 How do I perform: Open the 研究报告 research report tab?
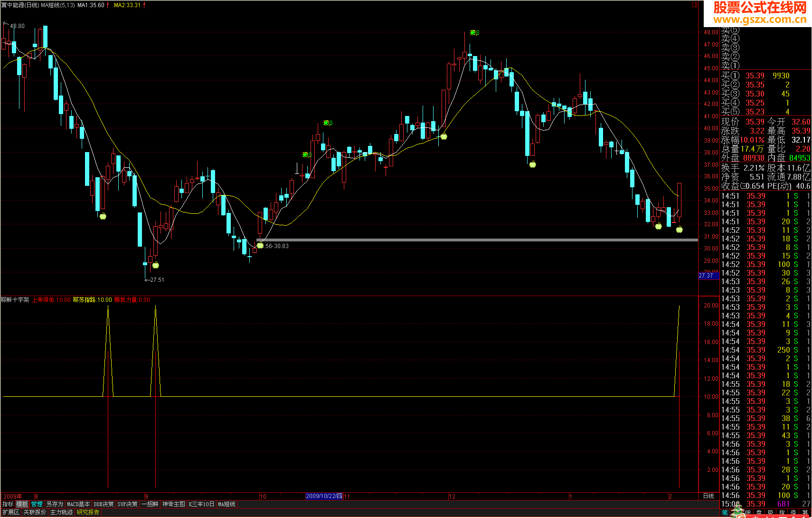[x=88, y=512]
